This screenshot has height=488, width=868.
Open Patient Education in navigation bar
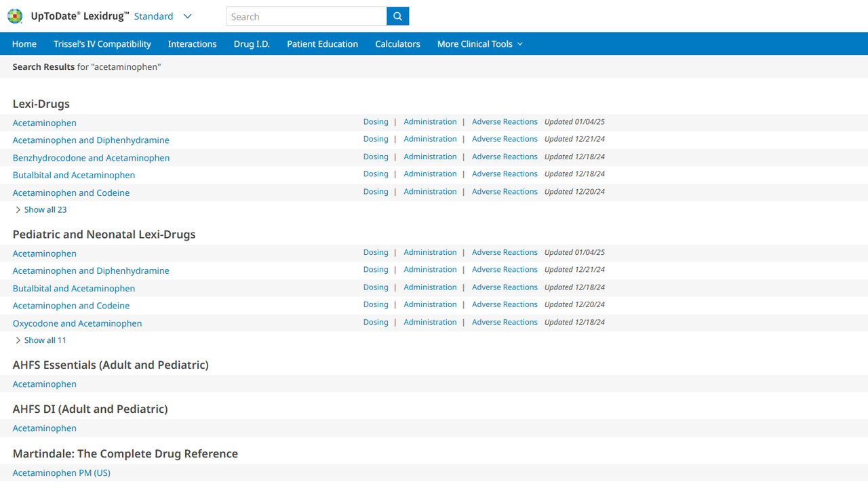pos(322,44)
